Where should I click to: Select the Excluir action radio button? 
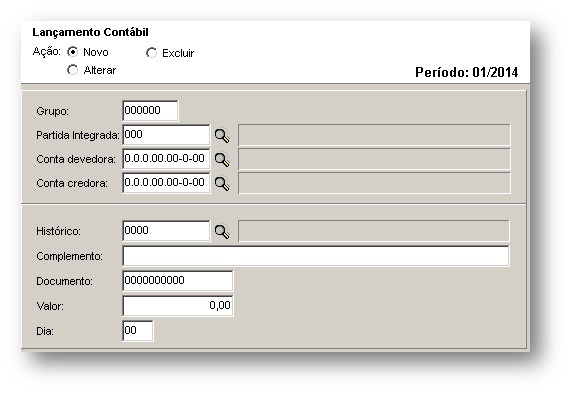point(151,53)
